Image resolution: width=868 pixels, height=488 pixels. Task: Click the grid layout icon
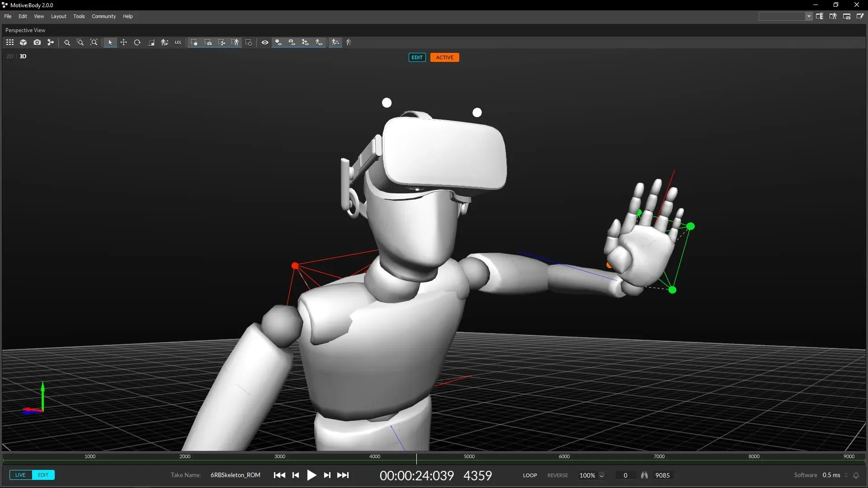click(10, 42)
